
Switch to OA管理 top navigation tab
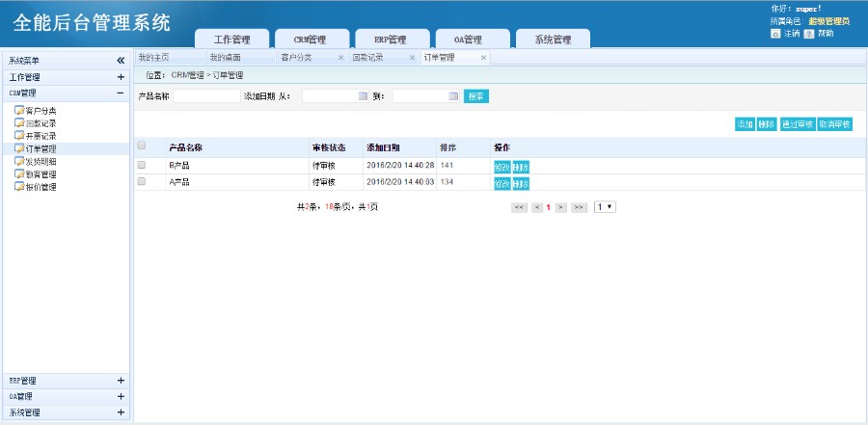(473, 40)
